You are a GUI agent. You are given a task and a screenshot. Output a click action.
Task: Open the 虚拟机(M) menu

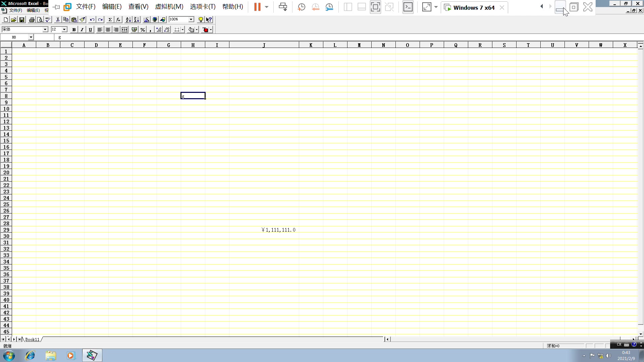169,7
